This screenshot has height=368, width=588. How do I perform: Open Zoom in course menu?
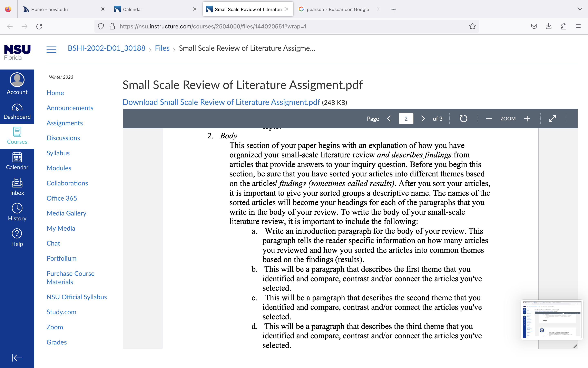click(x=55, y=327)
